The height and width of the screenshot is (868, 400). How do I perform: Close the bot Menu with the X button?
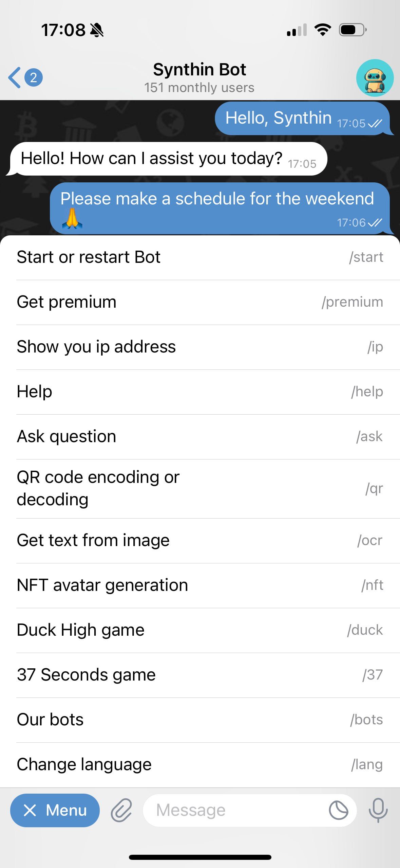click(55, 810)
